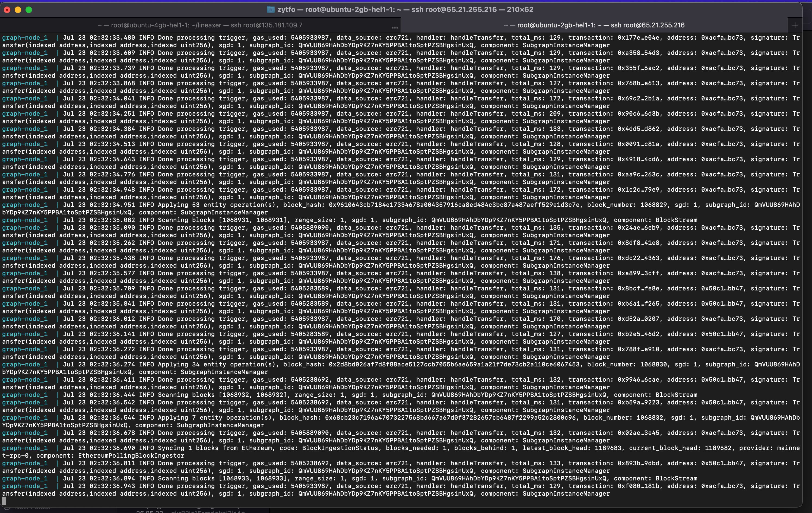Click total_ms value 209
This screenshot has height=513, width=812.
tap(555, 114)
